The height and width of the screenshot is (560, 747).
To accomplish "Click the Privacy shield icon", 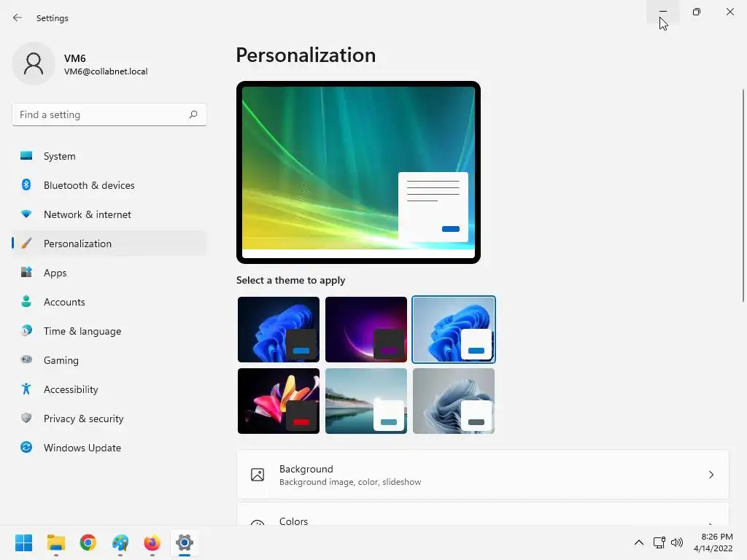I will tap(26, 418).
